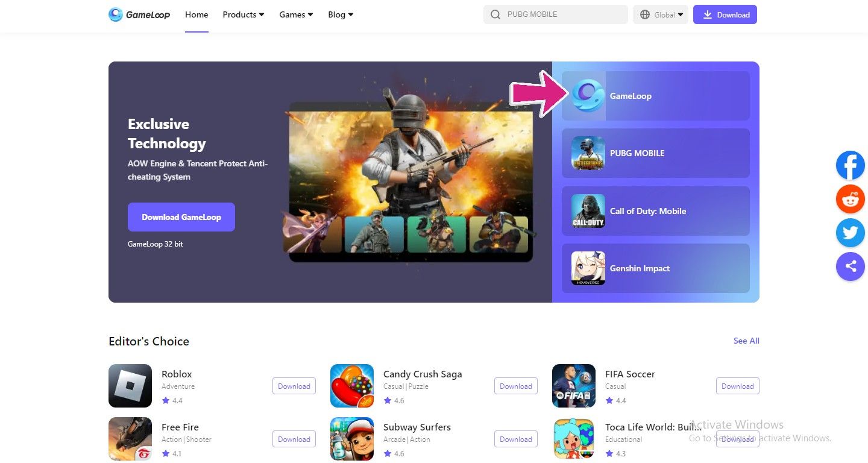Download Free Fire
Image resolution: width=868 pixels, height=463 pixels.
point(294,439)
